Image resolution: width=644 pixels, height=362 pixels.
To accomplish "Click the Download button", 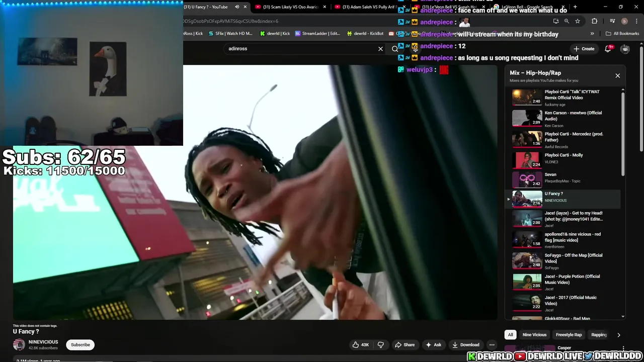I will [x=465, y=344].
